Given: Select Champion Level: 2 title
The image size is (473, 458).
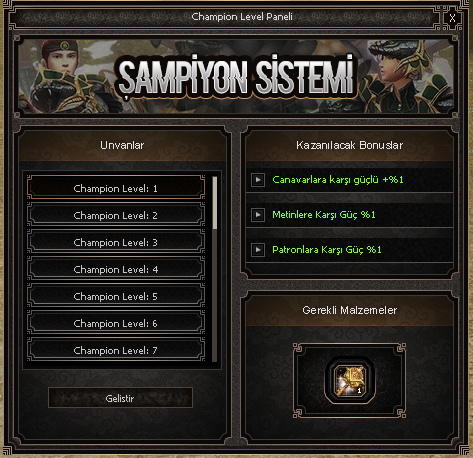Looking at the screenshot, I should (116, 215).
